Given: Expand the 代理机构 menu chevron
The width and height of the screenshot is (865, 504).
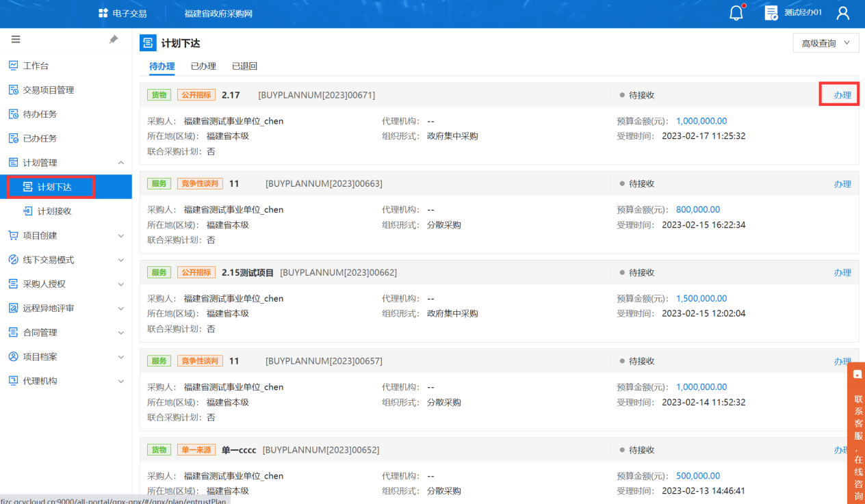Looking at the screenshot, I should [121, 382].
